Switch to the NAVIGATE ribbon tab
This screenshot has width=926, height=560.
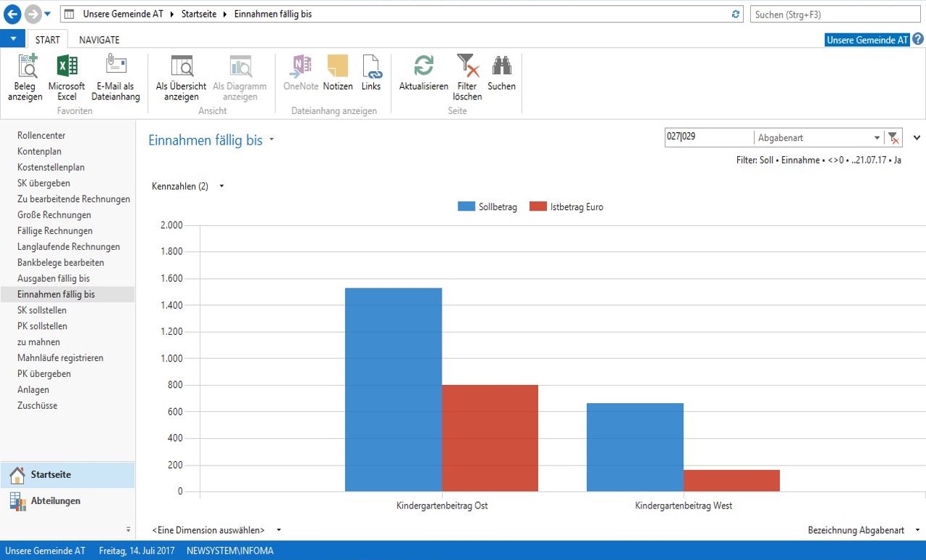point(99,40)
